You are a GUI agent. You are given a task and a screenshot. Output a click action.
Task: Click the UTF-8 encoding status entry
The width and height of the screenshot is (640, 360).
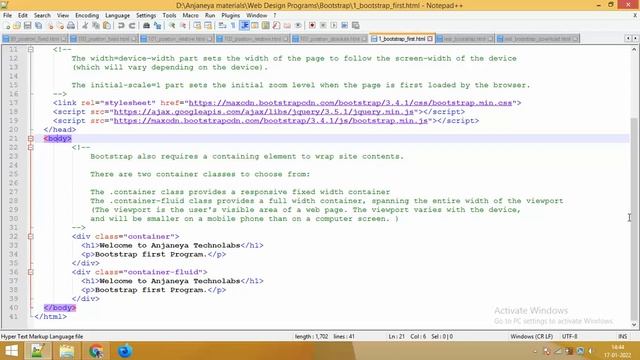tap(569, 337)
